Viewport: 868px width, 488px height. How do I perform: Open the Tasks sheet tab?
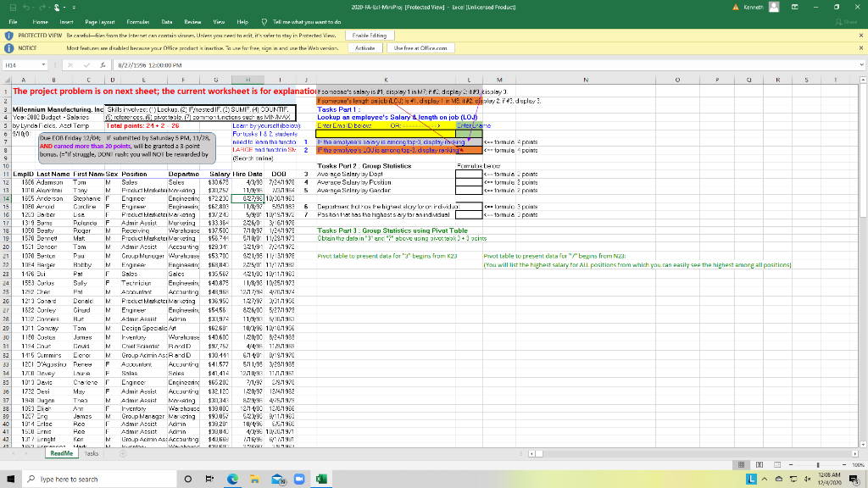click(x=91, y=453)
